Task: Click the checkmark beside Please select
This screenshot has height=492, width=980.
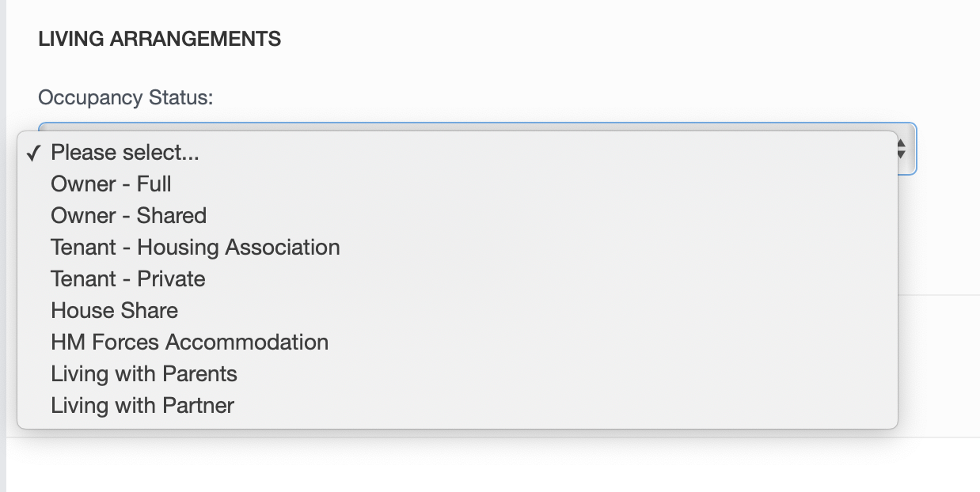Action: 32,152
